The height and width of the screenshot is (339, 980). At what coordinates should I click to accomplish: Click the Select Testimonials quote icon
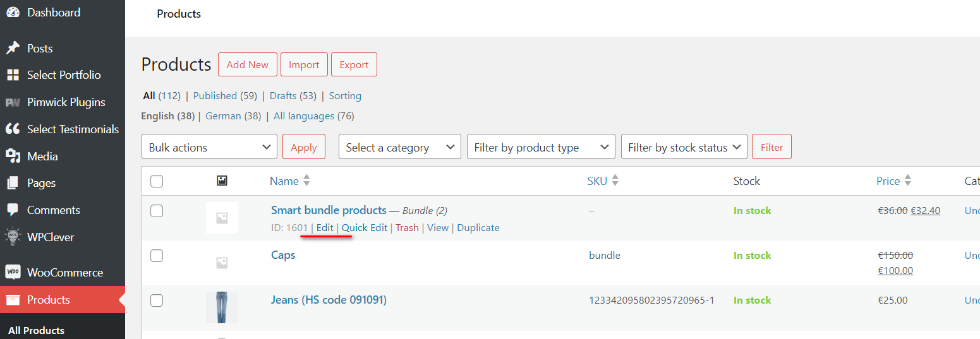13,129
